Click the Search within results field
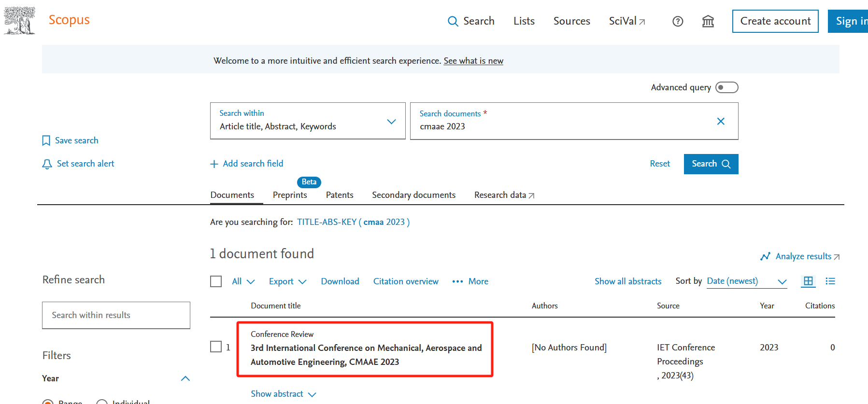Image resolution: width=868 pixels, height=404 pixels. point(116,315)
